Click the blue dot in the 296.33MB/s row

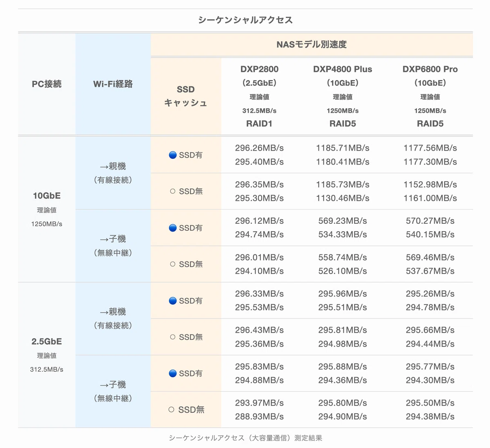click(173, 301)
